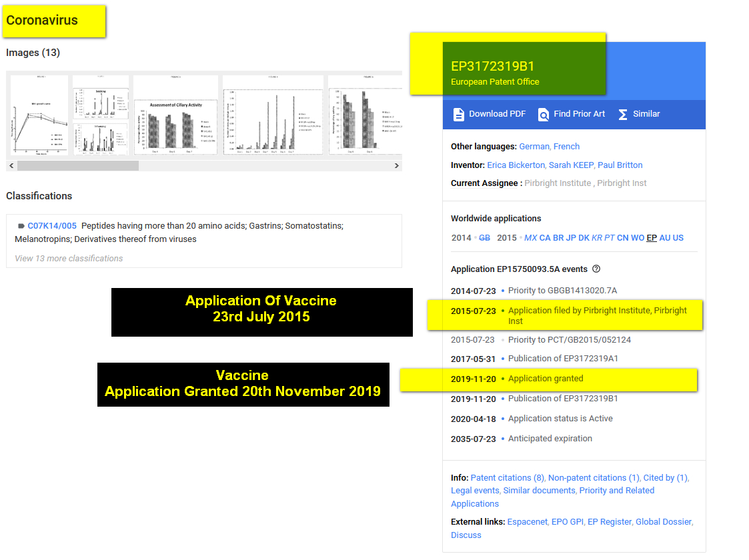
Task: Open classification C07K14/005 link
Action: click(52, 226)
